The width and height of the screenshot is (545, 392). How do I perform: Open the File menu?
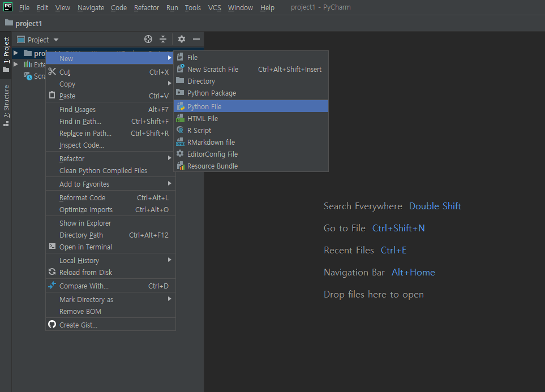[24, 7]
